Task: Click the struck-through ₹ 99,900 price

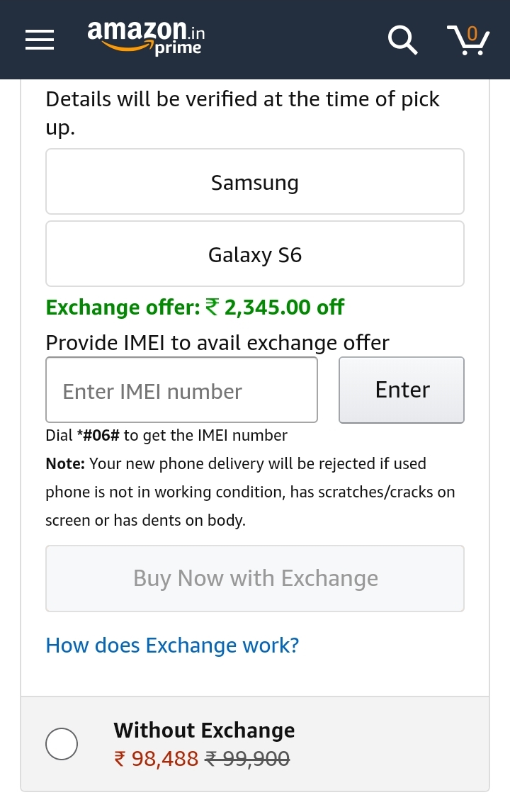Action: point(247,759)
